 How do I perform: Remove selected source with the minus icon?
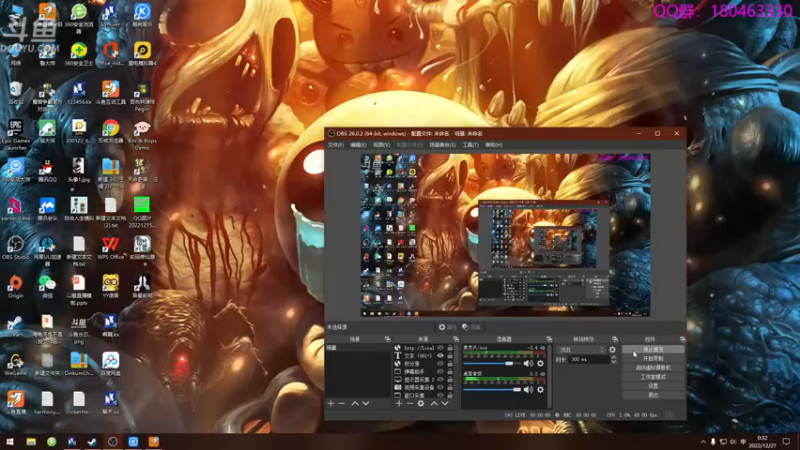pos(409,404)
